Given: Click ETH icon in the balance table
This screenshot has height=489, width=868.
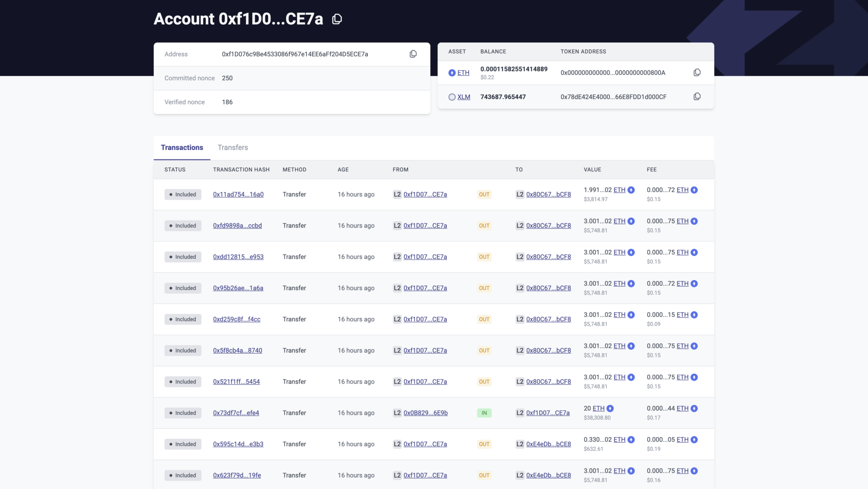Looking at the screenshot, I should click(x=452, y=73).
